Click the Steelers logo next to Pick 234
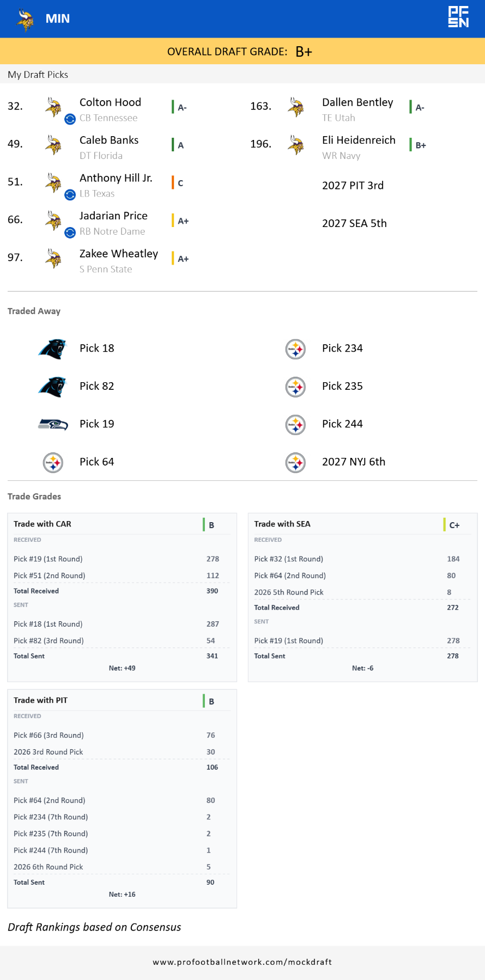 (x=295, y=349)
